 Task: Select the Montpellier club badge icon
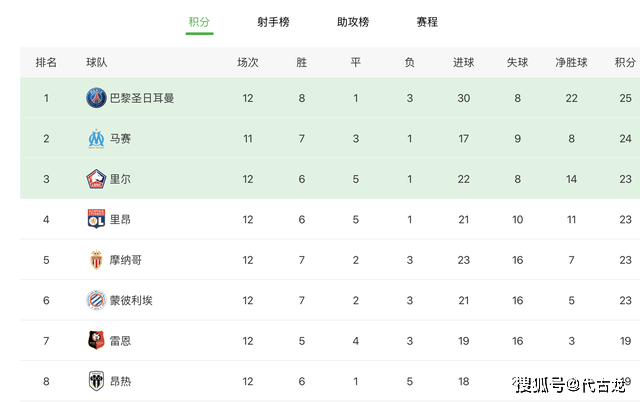point(96,300)
